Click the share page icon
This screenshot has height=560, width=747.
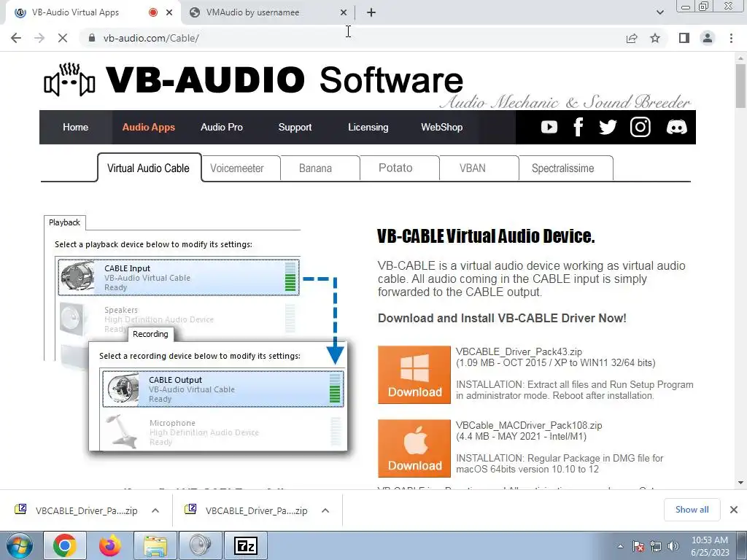(632, 38)
